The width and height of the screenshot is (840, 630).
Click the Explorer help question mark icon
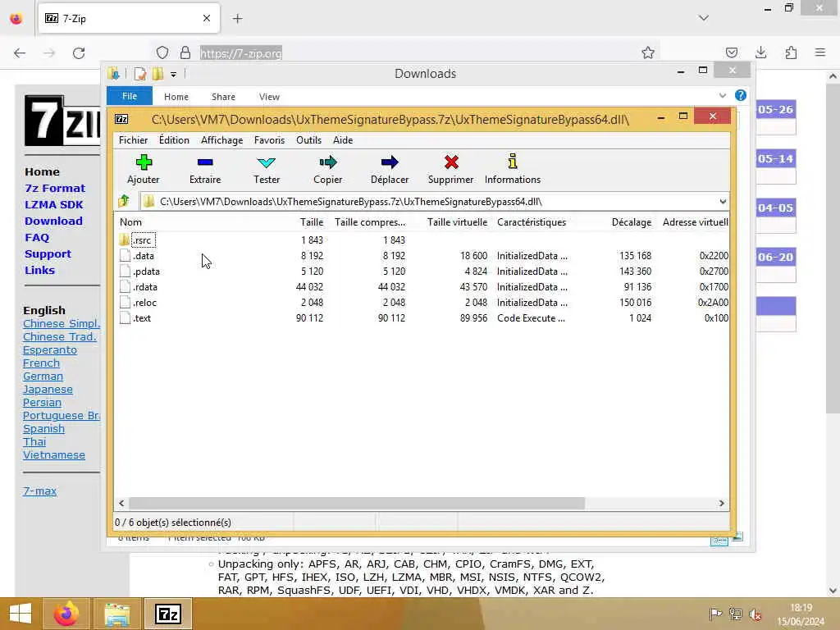(x=741, y=95)
